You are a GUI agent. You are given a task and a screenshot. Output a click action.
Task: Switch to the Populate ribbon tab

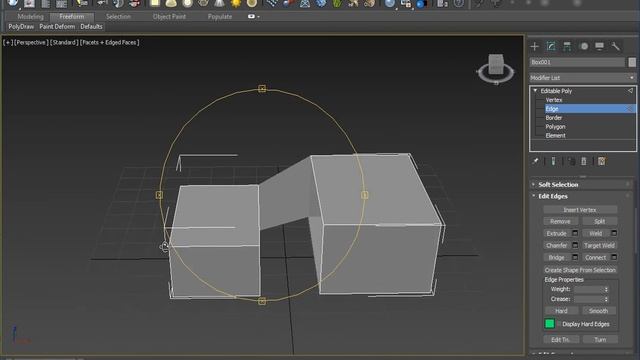[x=220, y=17]
